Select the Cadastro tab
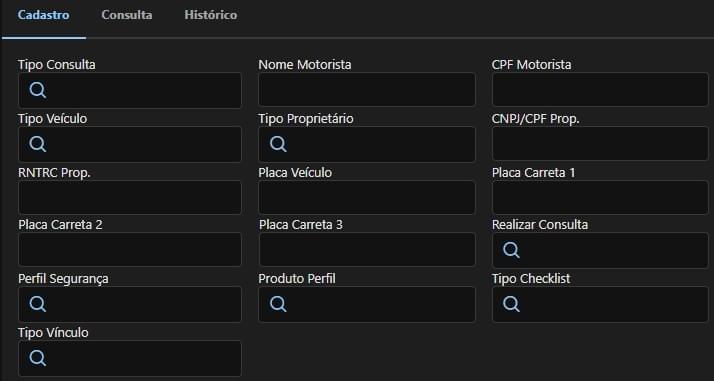This screenshot has width=714, height=381. coord(44,15)
